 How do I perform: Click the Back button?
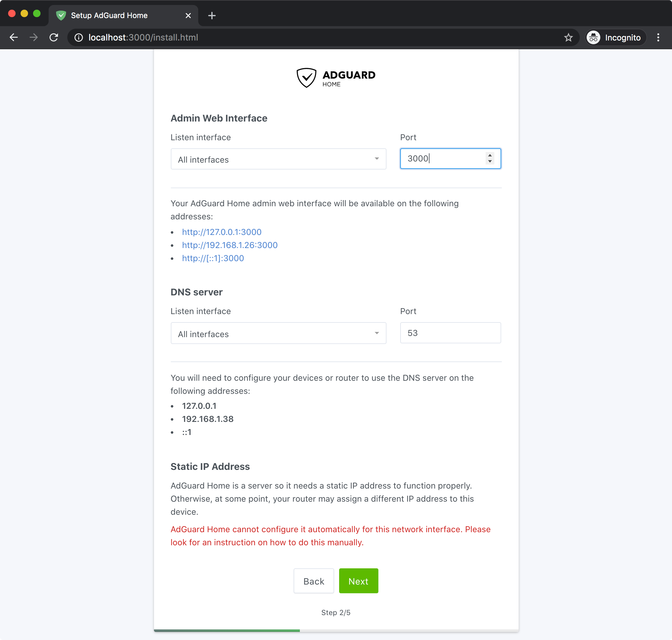pos(314,581)
